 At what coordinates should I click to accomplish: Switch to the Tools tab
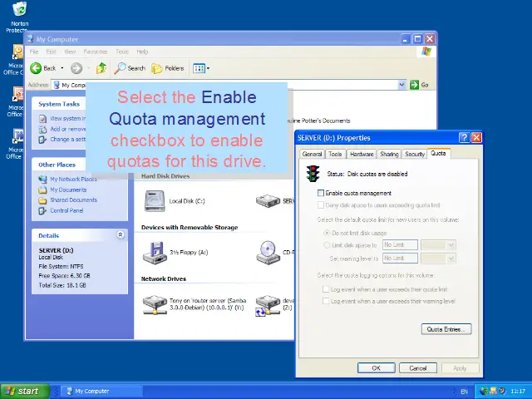335,154
